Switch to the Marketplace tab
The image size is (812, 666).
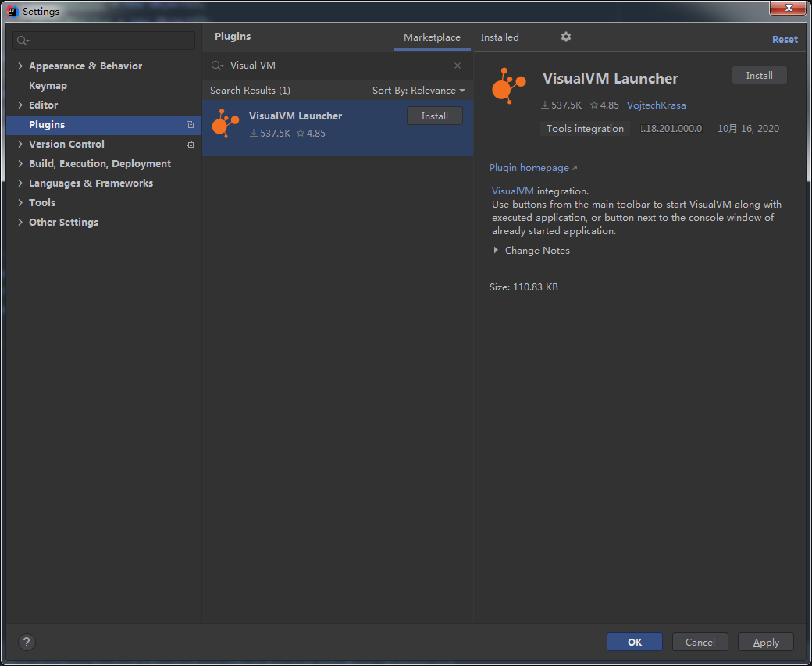click(432, 37)
